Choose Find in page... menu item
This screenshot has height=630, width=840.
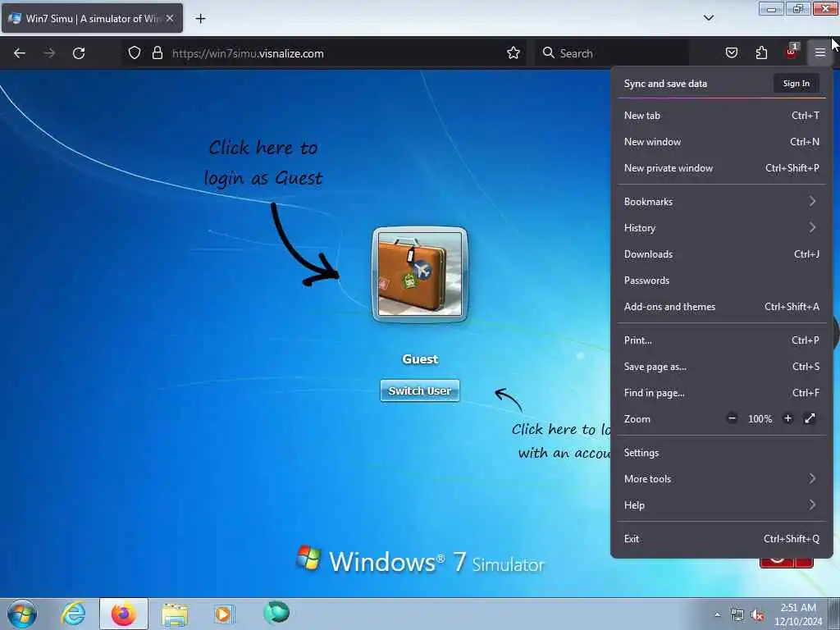pyautogui.click(x=722, y=393)
